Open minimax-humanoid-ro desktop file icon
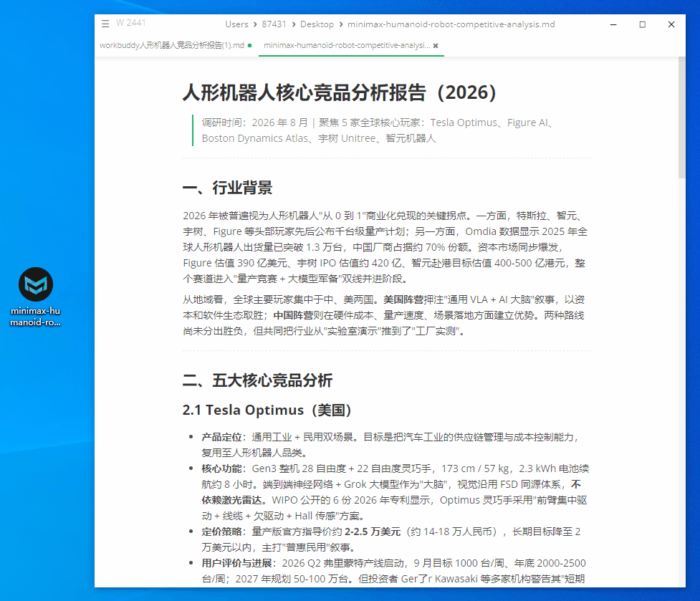Screen dimensions: 700x601 pyautogui.click(x=36, y=297)
